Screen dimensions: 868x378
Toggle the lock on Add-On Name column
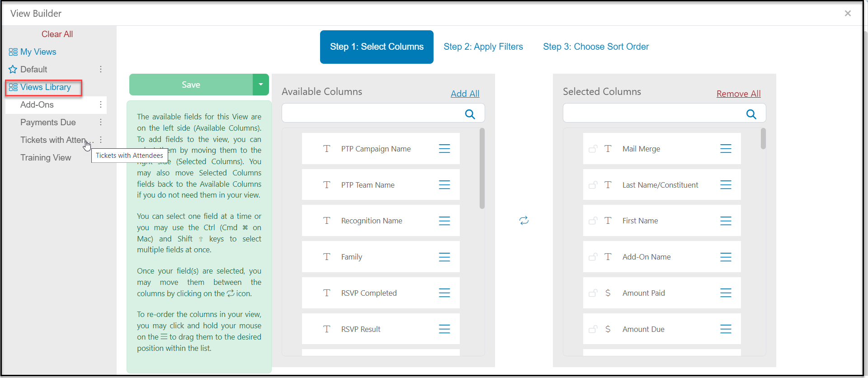coord(593,256)
